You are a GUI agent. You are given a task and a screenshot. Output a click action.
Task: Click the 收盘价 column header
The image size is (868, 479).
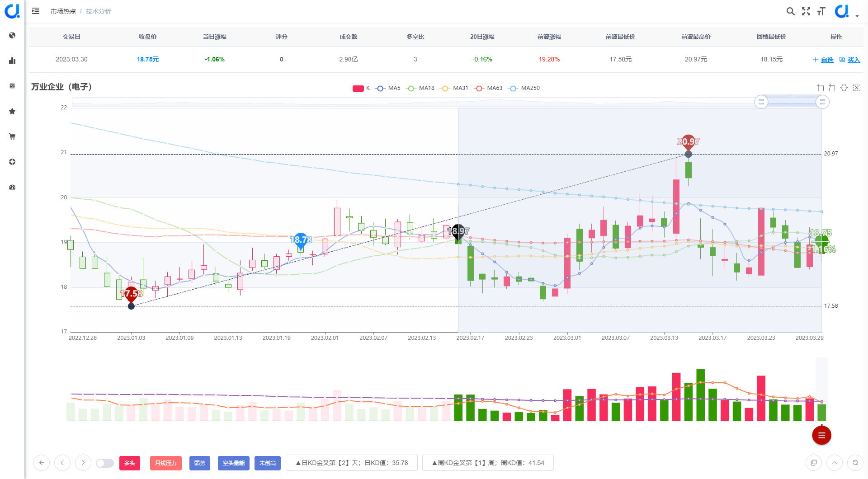148,37
